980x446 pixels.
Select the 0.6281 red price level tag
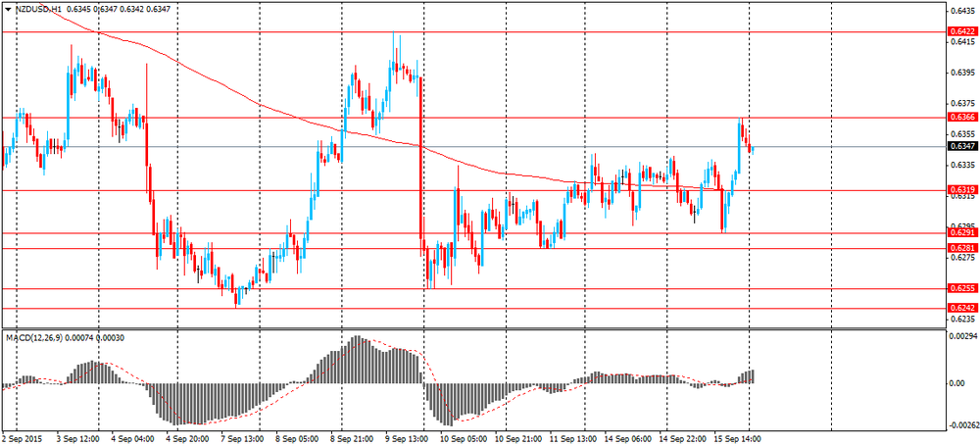(962, 248)
